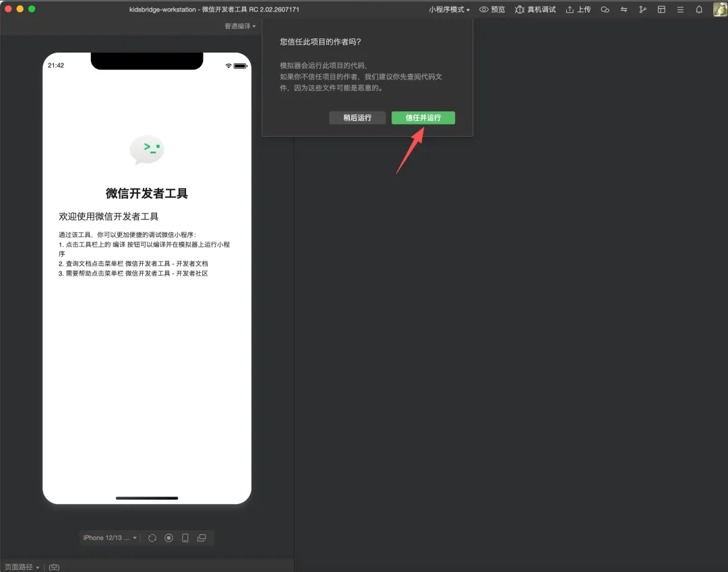Expand the 页面路径 dropdown in status bar
The image size is (728, 572).
click(22, 567)
